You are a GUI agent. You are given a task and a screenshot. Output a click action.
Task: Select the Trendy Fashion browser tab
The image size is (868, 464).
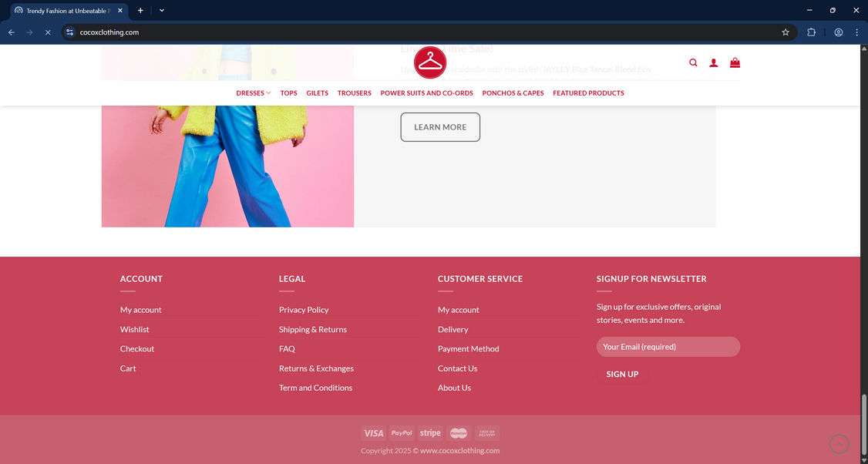(x=69, y=11)
